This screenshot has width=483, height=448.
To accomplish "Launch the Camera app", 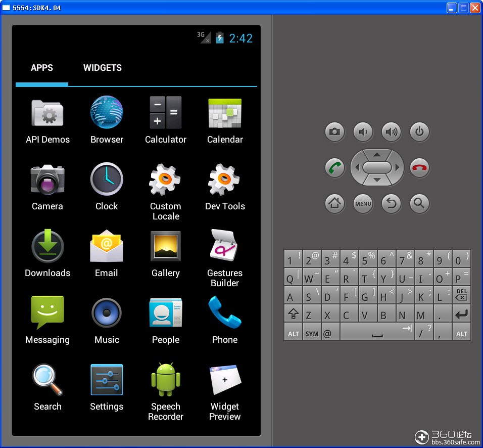I will point(47,188).
